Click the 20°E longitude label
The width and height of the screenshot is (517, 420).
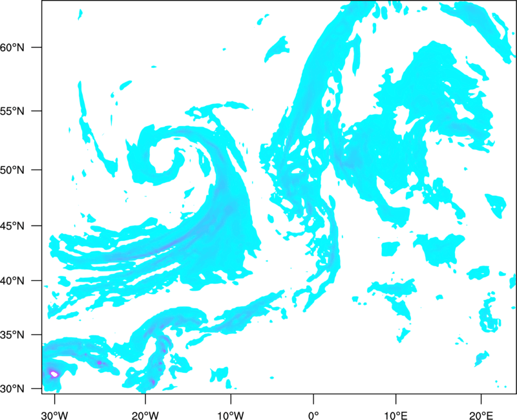[481, 415]
